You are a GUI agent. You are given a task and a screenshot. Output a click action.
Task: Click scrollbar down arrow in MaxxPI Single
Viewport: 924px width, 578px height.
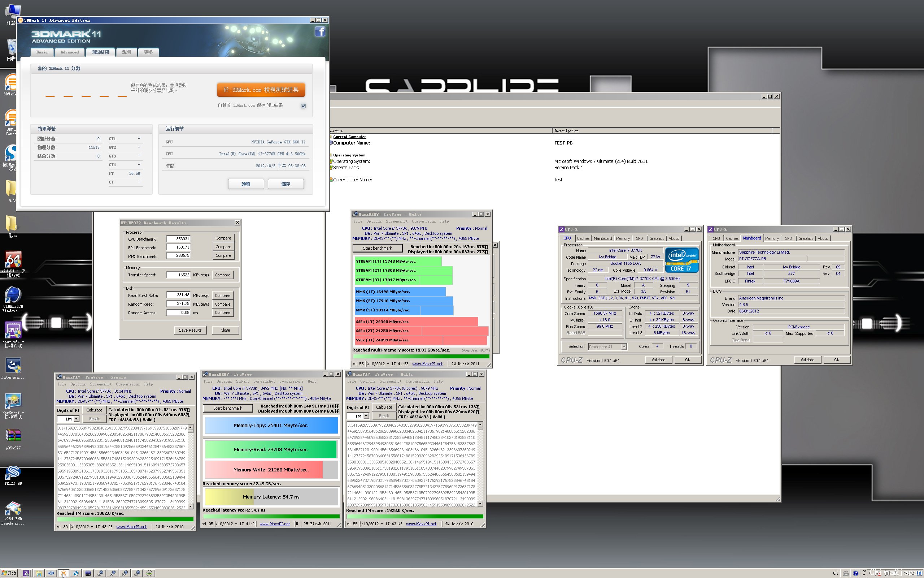(191, 506)
